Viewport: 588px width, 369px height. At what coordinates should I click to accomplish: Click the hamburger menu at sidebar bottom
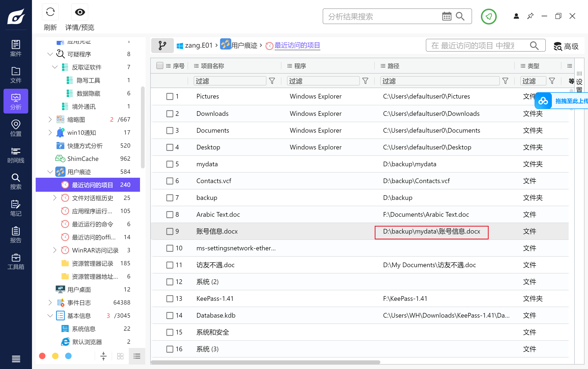coord(16,359)
